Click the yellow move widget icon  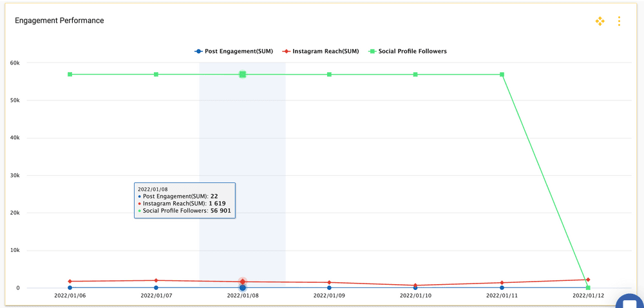tap(600, 21)
